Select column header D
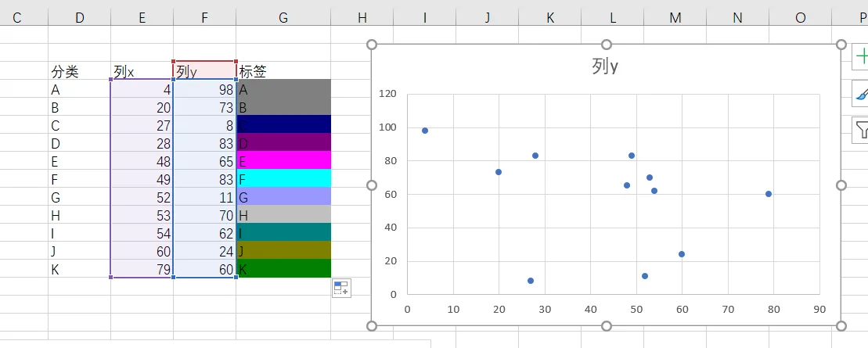This screenshot has height=348, width=868. (79, 18)
